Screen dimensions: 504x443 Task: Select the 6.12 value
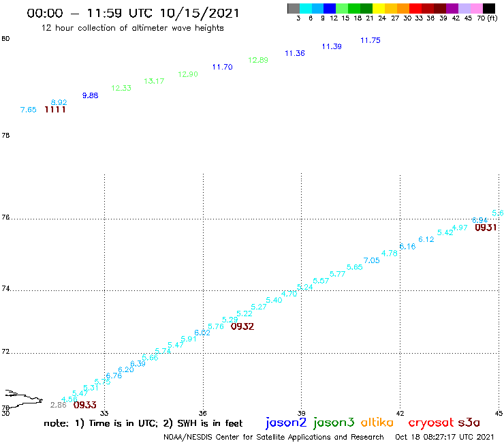(x=426, y=239)
